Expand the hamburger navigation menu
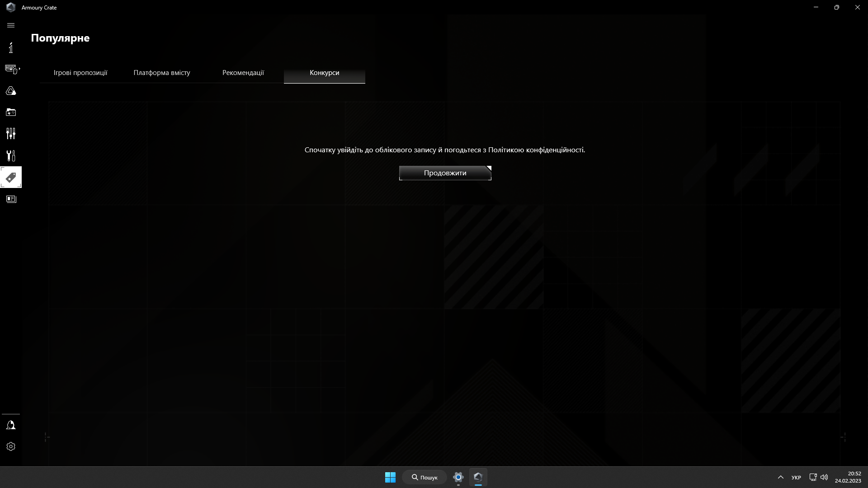 tap(11, 25)
